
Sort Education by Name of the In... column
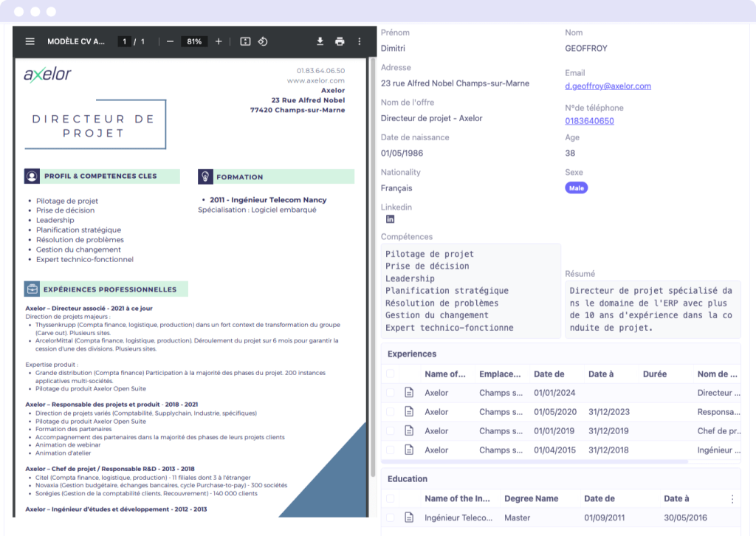(x=457, y=499)
